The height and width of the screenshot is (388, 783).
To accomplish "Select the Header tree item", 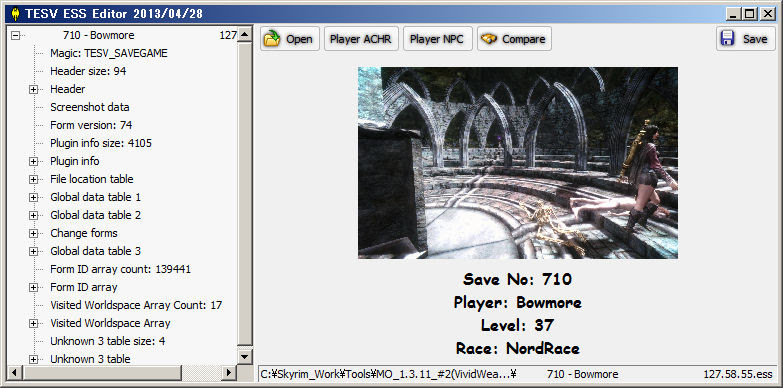I will point(67,89).
